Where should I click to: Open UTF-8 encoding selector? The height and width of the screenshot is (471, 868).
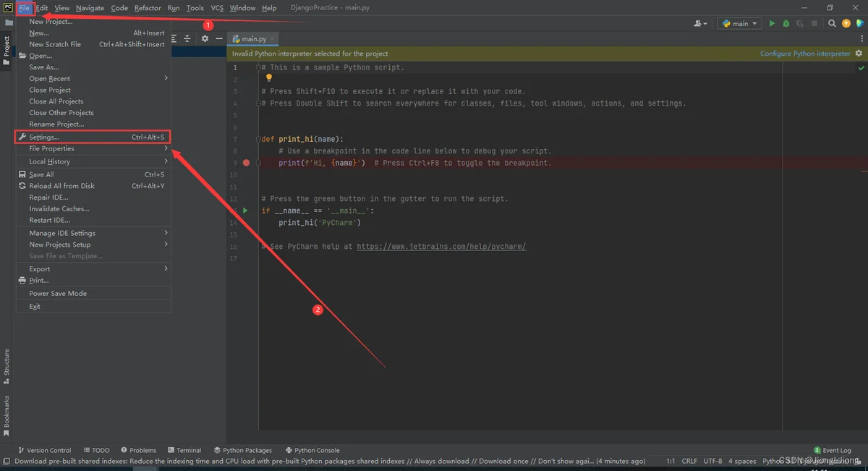pyautogui.click(x=712, y=461)
